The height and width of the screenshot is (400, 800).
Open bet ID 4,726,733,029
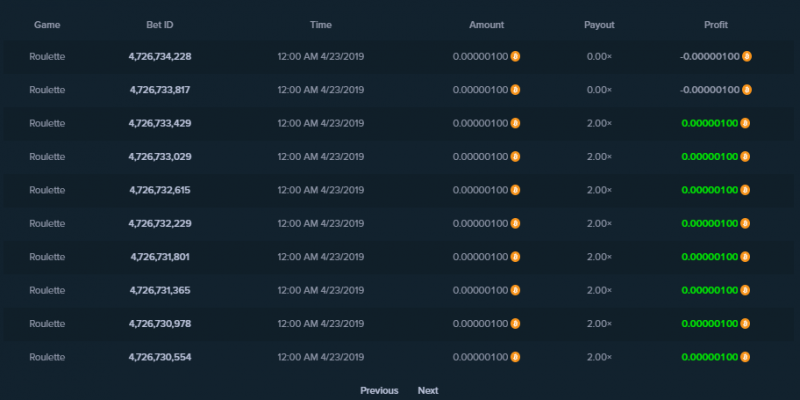160,157
